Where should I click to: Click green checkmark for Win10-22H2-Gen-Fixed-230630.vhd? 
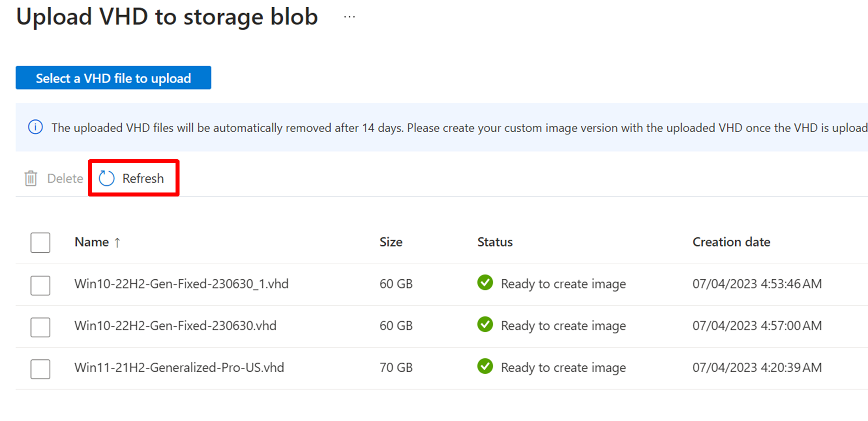485,325
